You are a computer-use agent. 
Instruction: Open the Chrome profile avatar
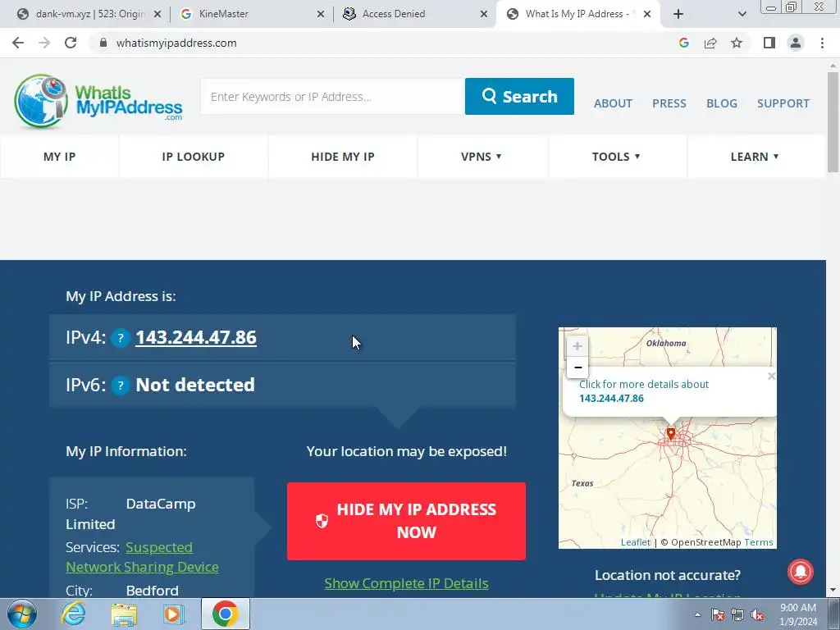click(796, 43)
